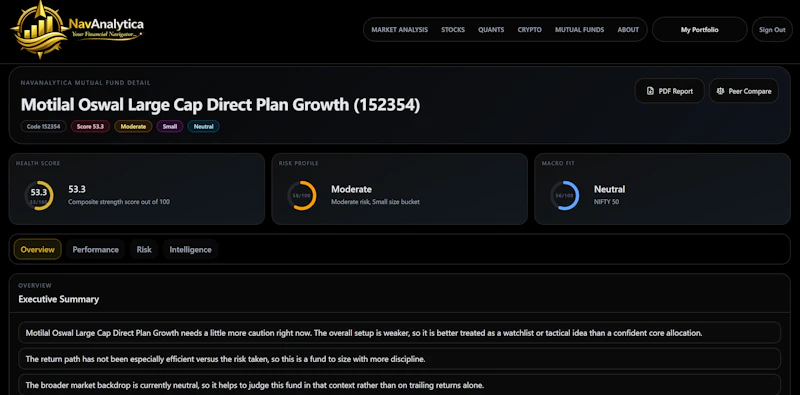Image resolution: width=800 pixels, height=395 pixels.
Task: Open Market Analysis menu item
Action: [x=399, y=30]
